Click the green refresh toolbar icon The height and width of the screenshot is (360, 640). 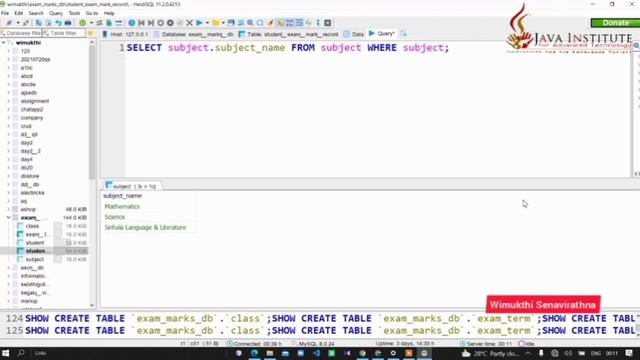tap(83, 23)
